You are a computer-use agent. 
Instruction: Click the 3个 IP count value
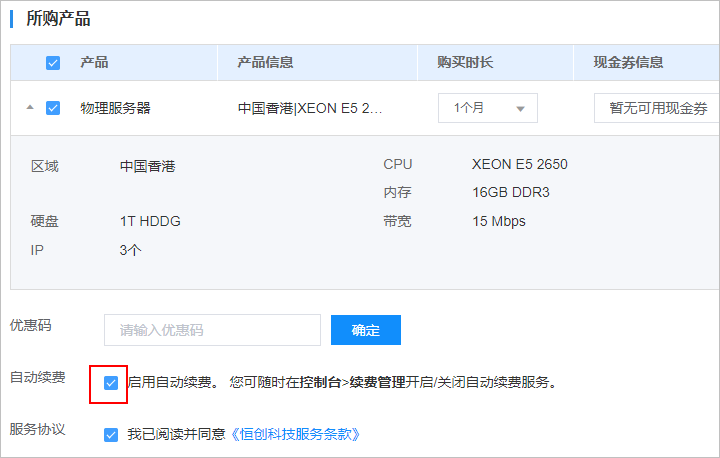[130, 250]
